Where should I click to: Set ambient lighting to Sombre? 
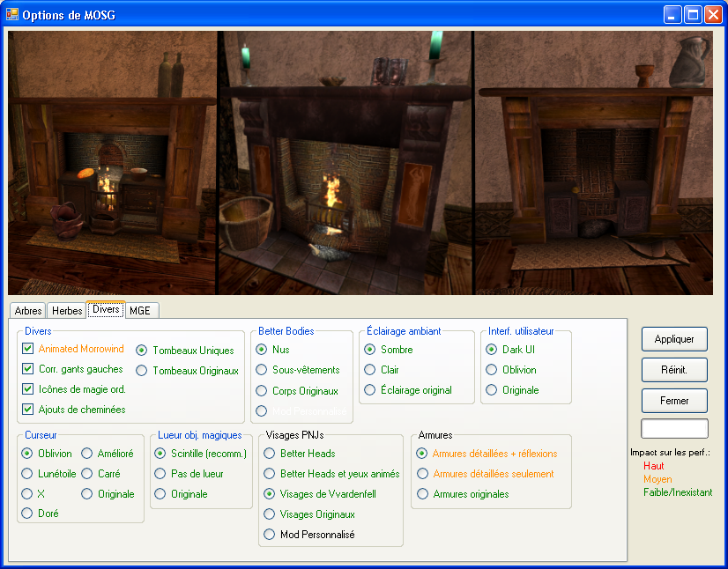point(369,349)
